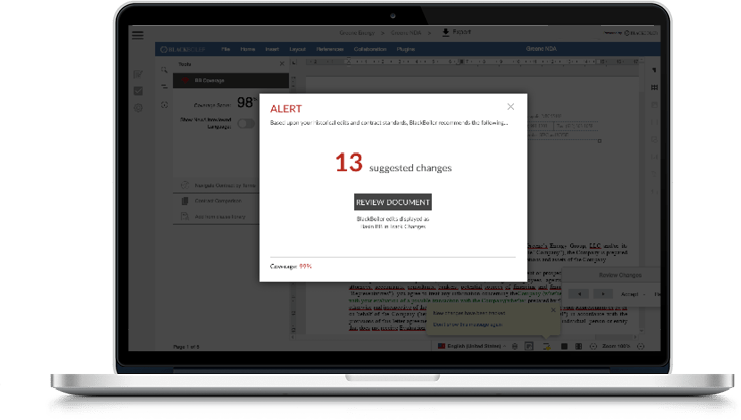Click the coverage 99% value in alert
The height and width of the screenshot is (420, 741).
(305, 266)
